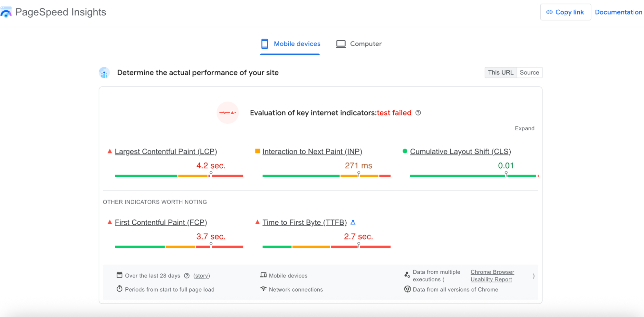Click the help icon beside "test failed"
Image resolution: width=644 pixels, height=317 pixels.
[418, 113]
